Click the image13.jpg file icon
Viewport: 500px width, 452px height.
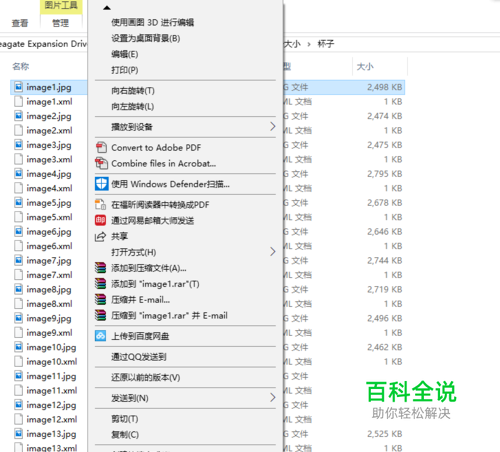click(x=19, y=434)
